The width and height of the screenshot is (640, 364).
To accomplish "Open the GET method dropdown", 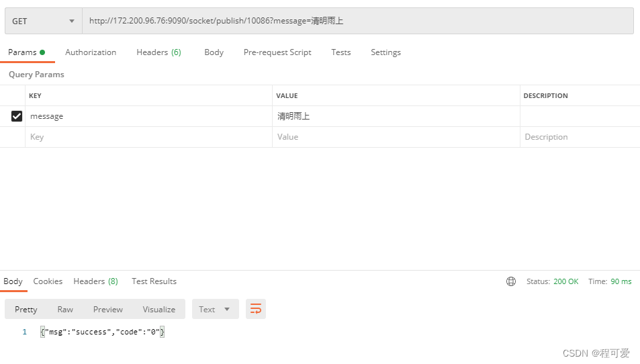I will point(44,21).
